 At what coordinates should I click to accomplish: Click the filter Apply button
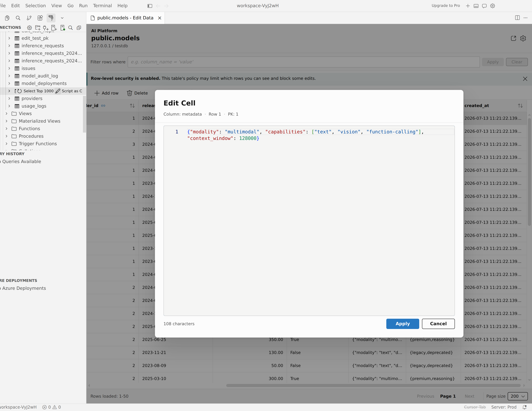[x=493, y=62]
